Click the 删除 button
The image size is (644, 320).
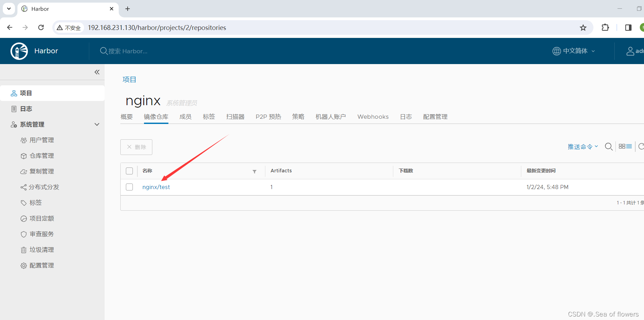[x=136, y=147]
